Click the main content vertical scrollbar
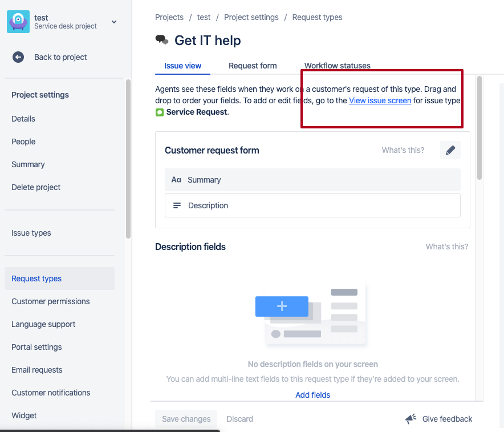 point(479,128)
